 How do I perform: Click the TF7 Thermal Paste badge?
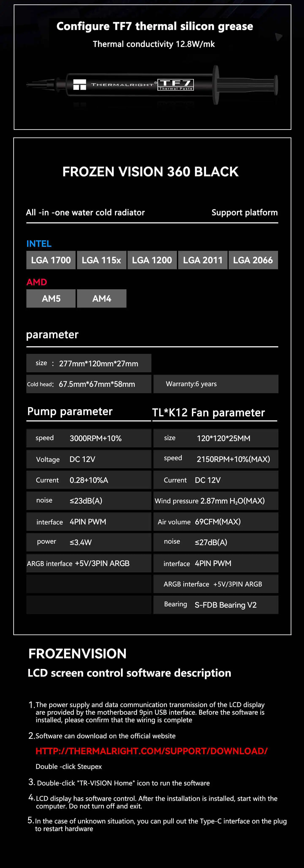176,85
